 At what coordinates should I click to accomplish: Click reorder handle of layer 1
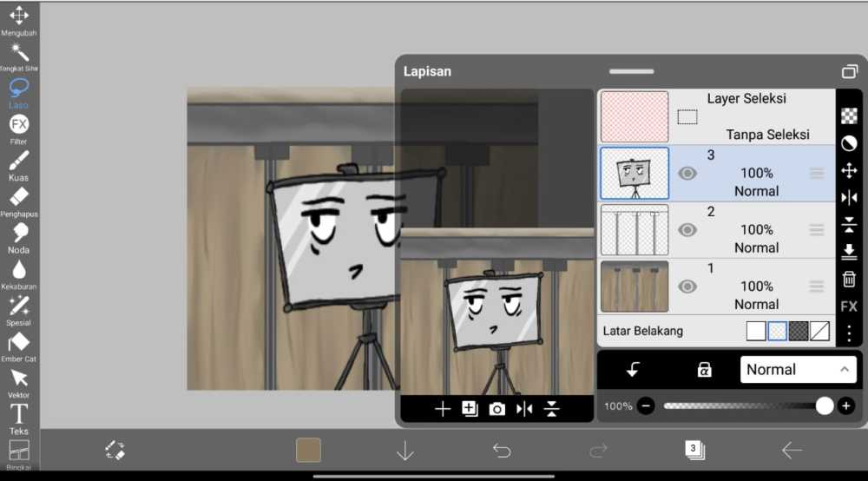pos(817,287)
